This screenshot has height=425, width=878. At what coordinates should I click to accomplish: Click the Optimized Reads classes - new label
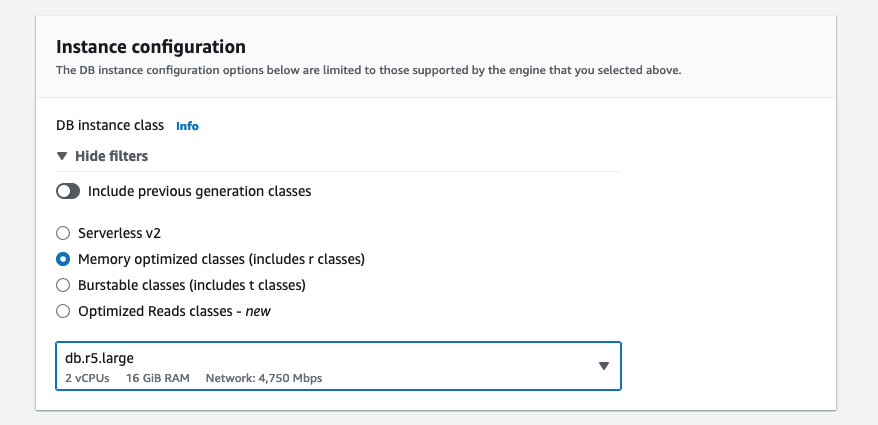(x=174, y=311)
